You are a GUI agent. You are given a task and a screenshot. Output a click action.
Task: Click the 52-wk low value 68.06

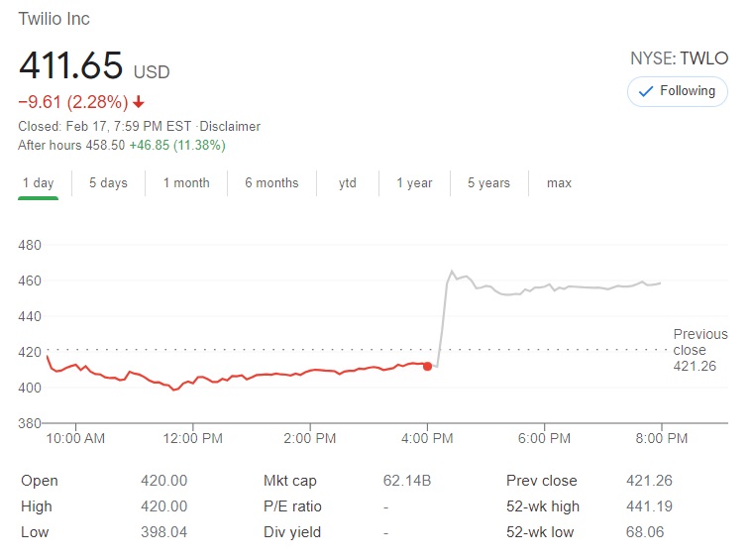[645, 532]
